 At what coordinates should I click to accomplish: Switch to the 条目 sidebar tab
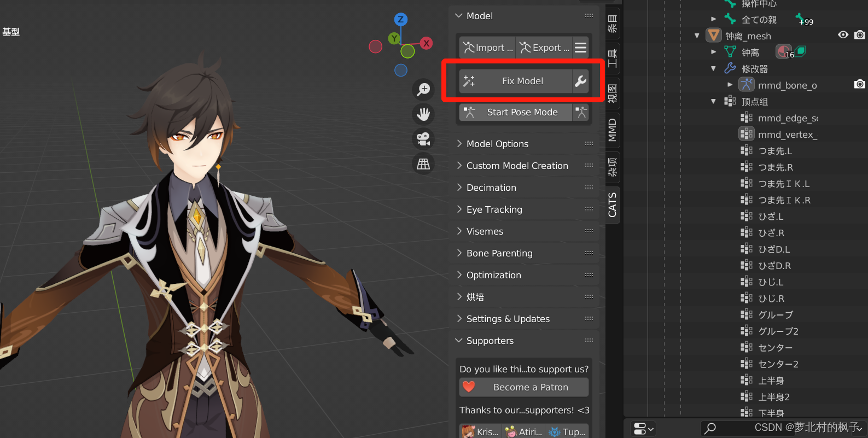click(613, 23)
